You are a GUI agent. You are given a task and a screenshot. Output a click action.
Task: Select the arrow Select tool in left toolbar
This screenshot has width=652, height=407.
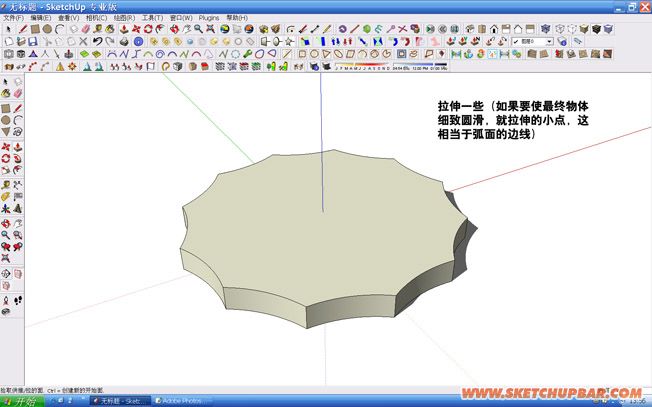pyautogui.click(x=6, y=82)
